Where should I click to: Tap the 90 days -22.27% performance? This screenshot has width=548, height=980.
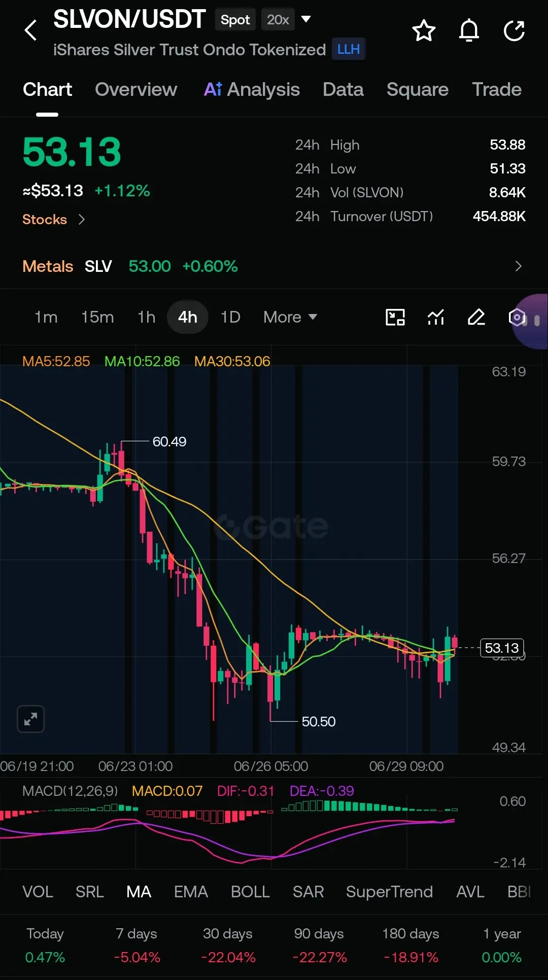tap(319, 945)
